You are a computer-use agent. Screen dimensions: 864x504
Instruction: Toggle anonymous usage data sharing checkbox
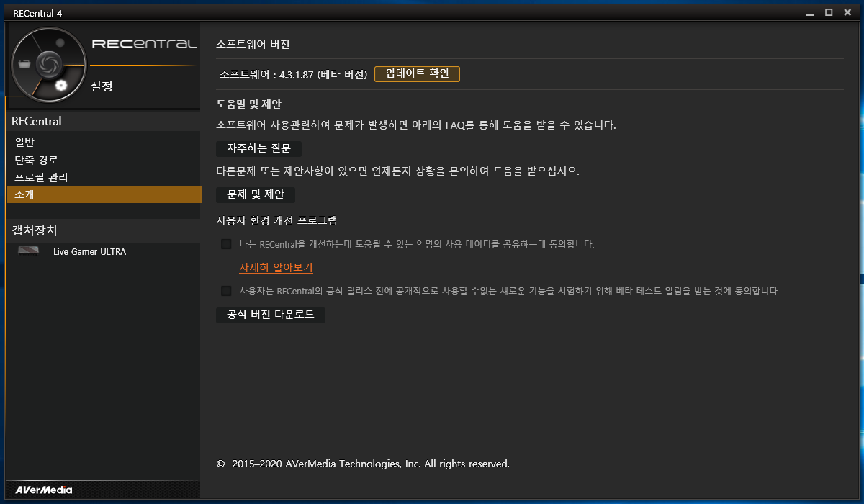coord(226,244)
